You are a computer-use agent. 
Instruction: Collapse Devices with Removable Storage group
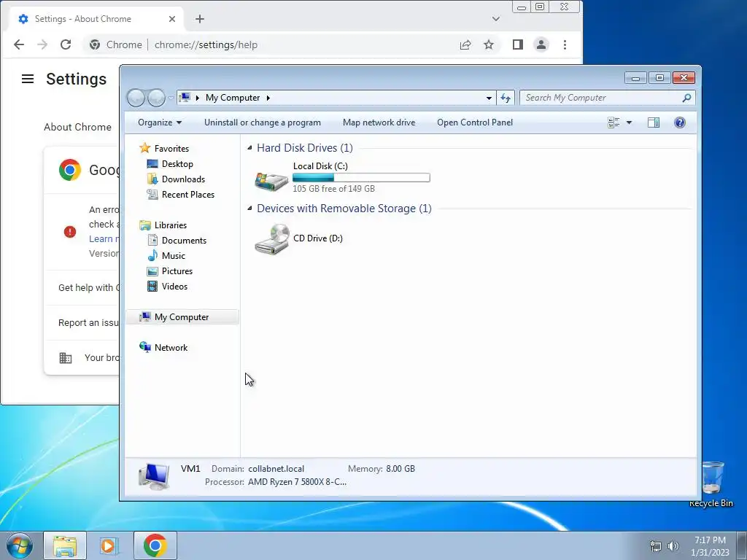[249, 209]
